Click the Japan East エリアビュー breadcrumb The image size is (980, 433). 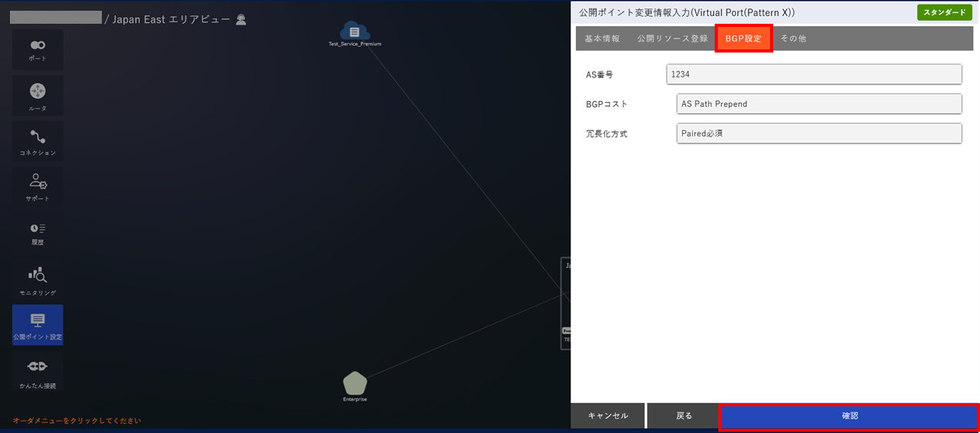tap(171, 19)
